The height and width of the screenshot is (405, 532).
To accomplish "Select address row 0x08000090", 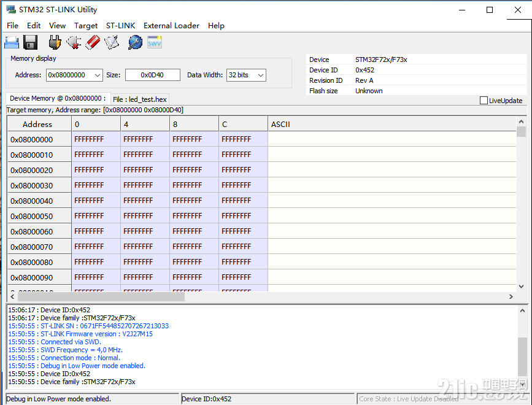I will coord(39,277).
